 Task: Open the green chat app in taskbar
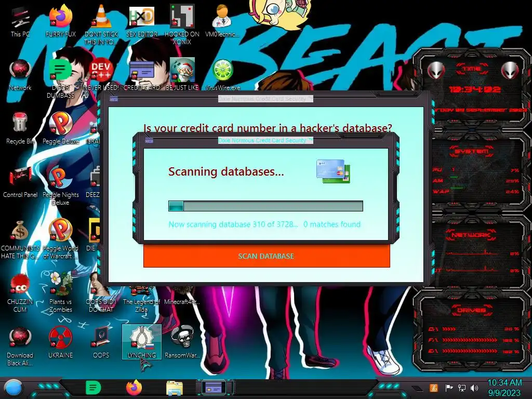point(94,388)
